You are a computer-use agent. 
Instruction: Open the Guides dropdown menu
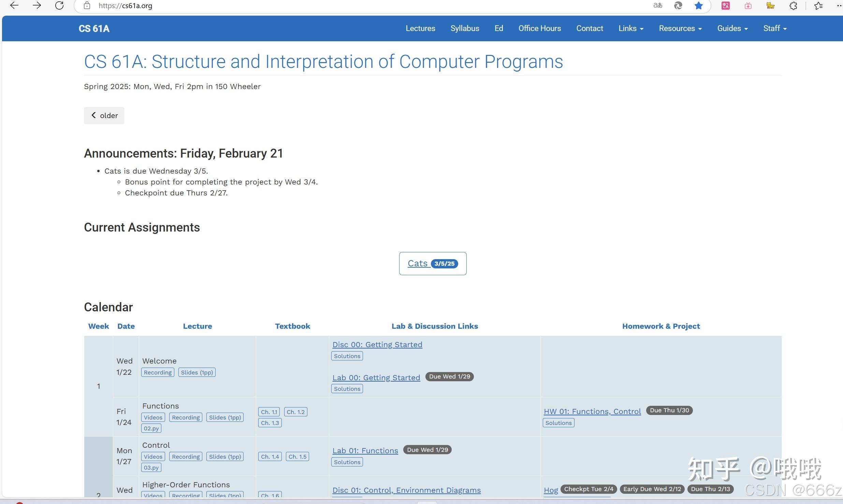point(732,28)
